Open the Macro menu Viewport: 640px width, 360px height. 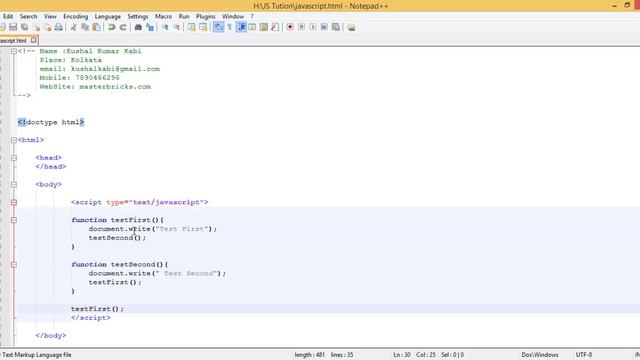pos(163,16)
